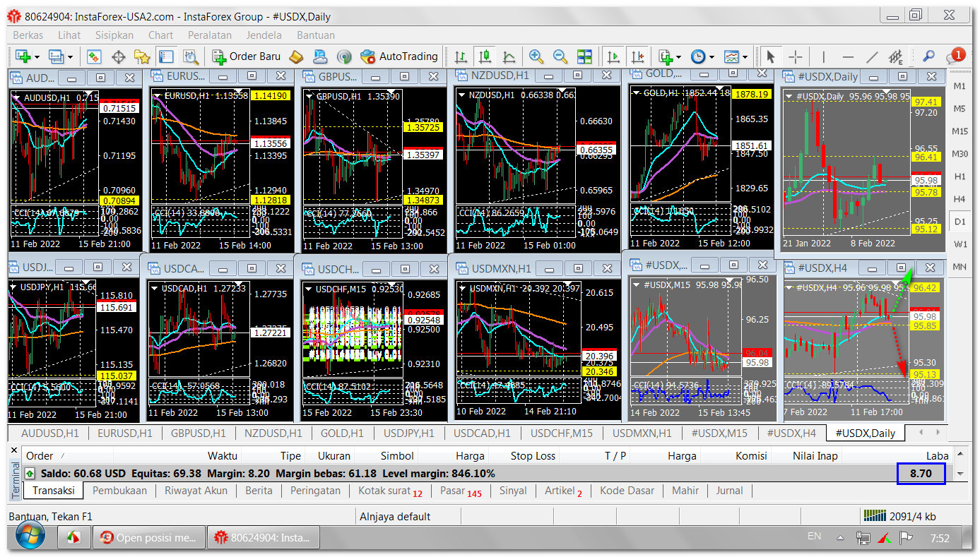The height and width of the screenshot is (557, 980).
Task: Open the Periods clock button
Action: (698, 56)
